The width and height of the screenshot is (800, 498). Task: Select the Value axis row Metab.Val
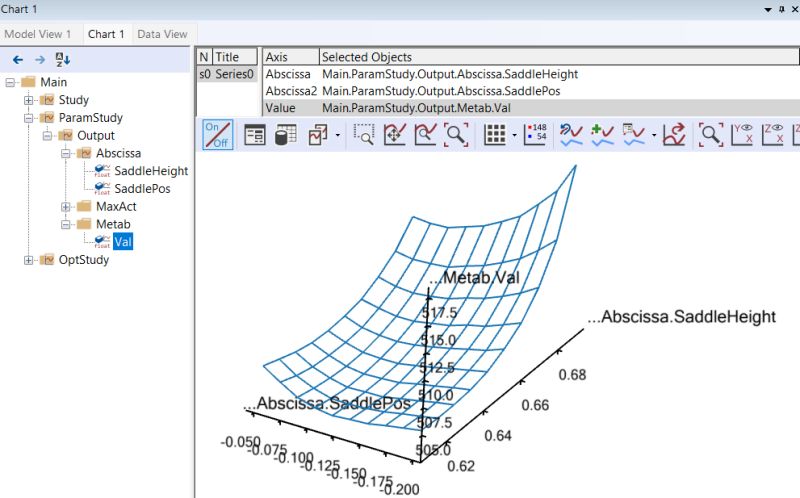tap(531, 108)
